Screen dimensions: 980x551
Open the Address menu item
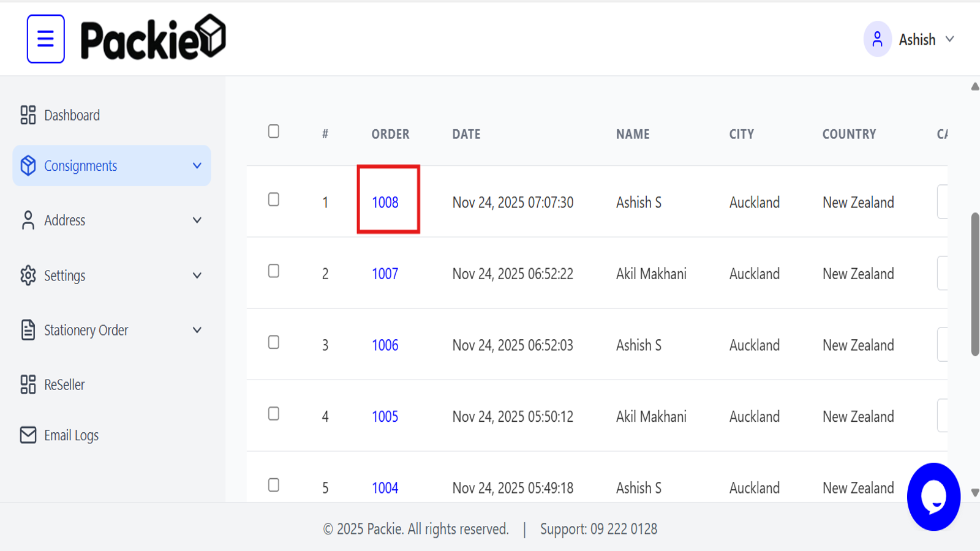[x=64, y=220]
